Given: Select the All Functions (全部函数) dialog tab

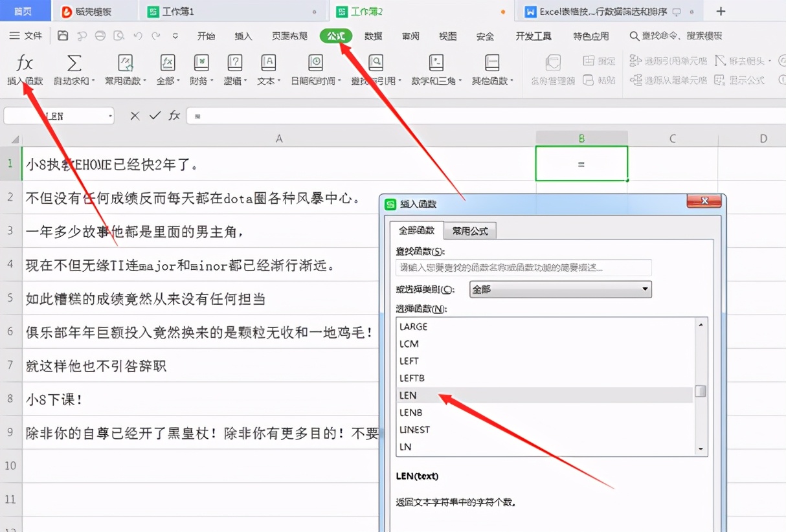Looking at the screenshot, I should [416, 231].
